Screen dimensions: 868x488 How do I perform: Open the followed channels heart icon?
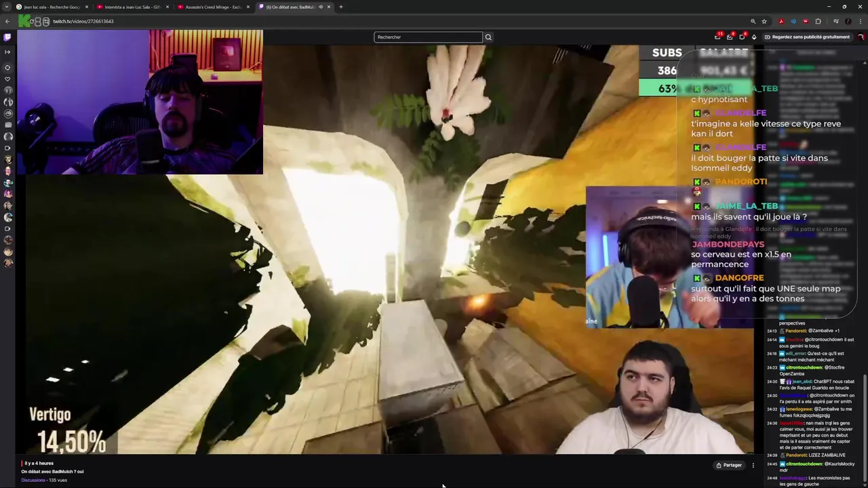tap(7, 79)
